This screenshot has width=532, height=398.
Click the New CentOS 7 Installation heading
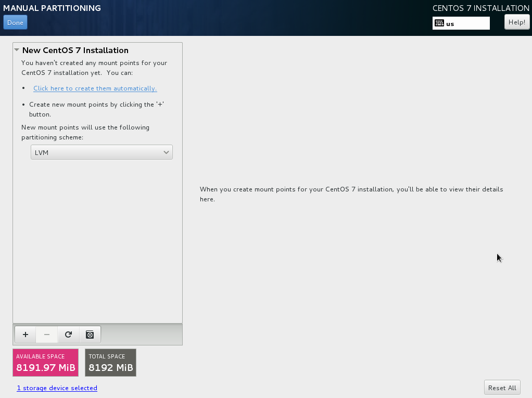(75, 50)
